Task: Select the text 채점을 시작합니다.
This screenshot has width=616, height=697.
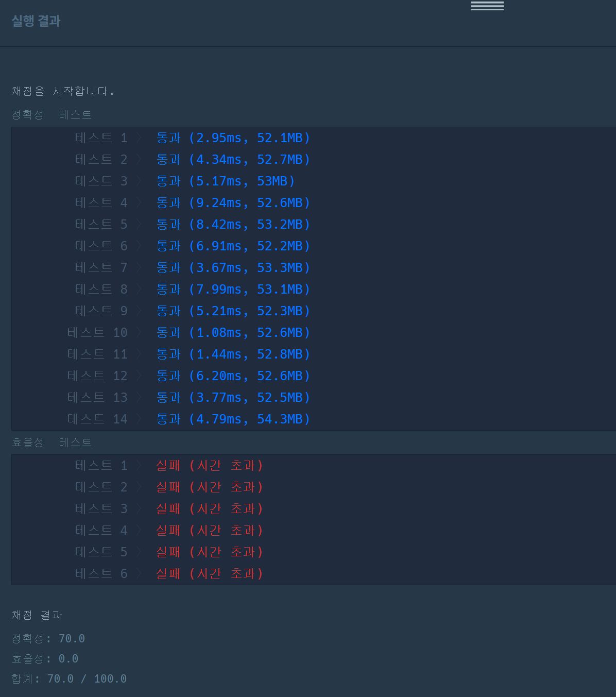Action: pyautogui.click(x=63, y=91)
